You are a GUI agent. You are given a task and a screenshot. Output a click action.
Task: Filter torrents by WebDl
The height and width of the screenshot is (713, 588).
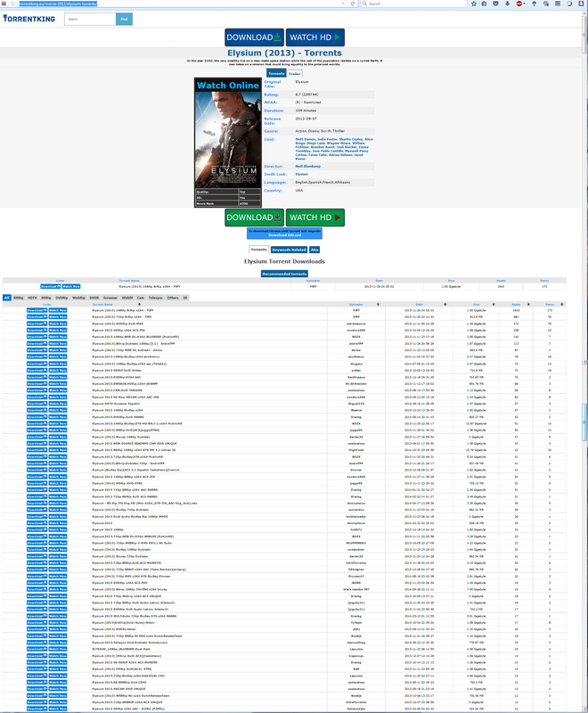[127, 298]
